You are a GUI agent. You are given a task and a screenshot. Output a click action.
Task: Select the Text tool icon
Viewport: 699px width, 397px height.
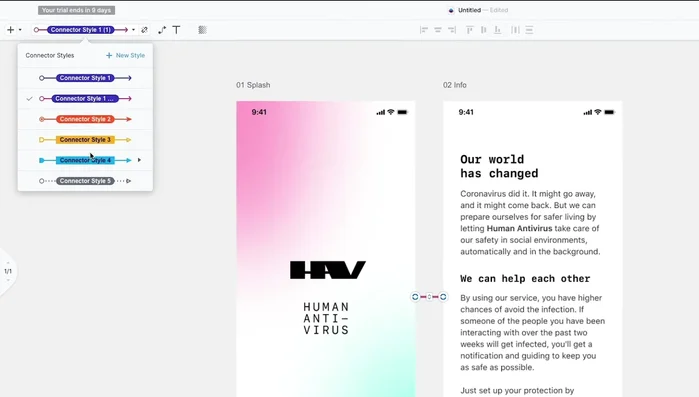click(x=177, y=30)
